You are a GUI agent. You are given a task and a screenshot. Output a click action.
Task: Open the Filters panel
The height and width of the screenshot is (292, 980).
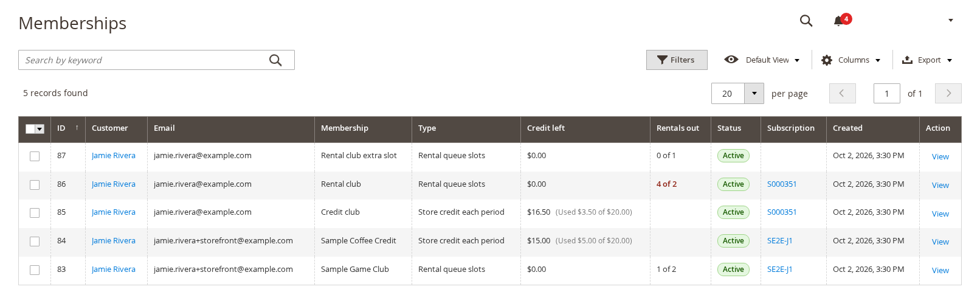pos(677,60)
